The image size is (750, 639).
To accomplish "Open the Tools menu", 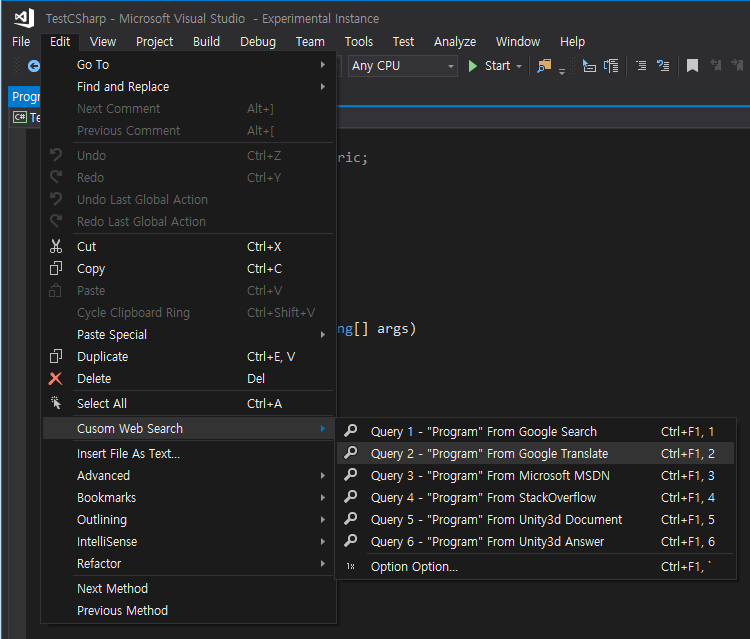I will pos(359,42).
